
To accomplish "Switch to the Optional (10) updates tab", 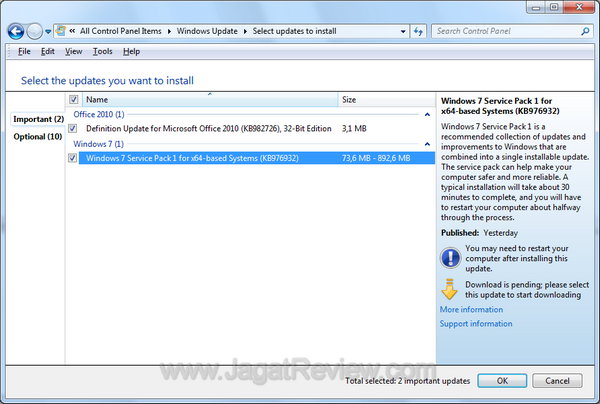I will 38,137.
